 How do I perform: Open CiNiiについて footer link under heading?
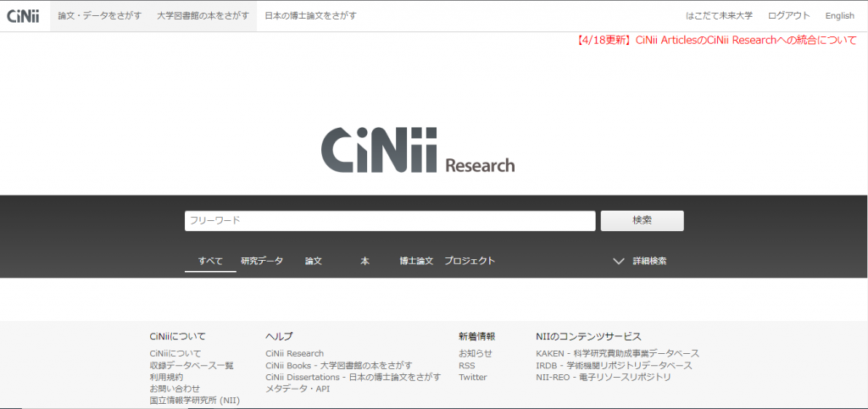(x=175, y=353)
